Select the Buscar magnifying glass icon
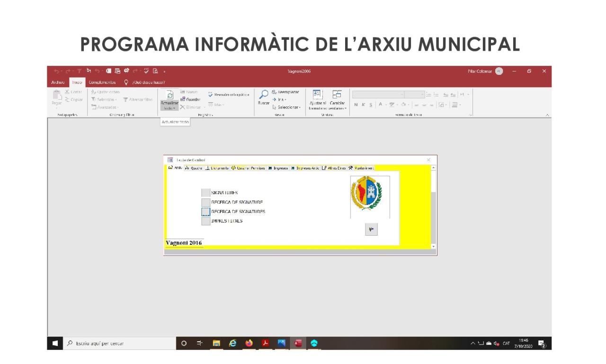This screenshot has width=606, height=364. pos(264,93)
